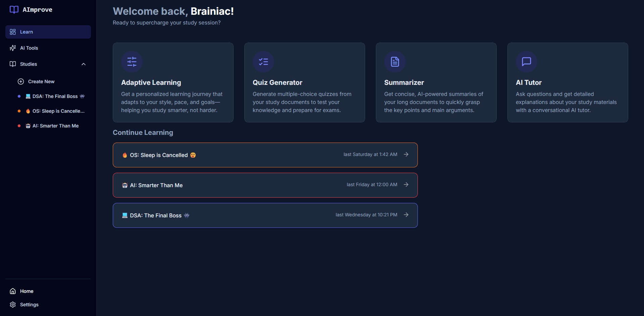Click the AI Tutor chat bubble icon
Viewport: 644px width, 316px height.
point(526,61)
